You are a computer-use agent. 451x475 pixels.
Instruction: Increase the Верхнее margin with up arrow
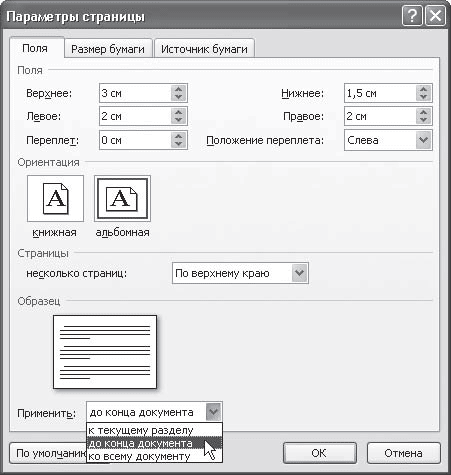coord(179,89)
